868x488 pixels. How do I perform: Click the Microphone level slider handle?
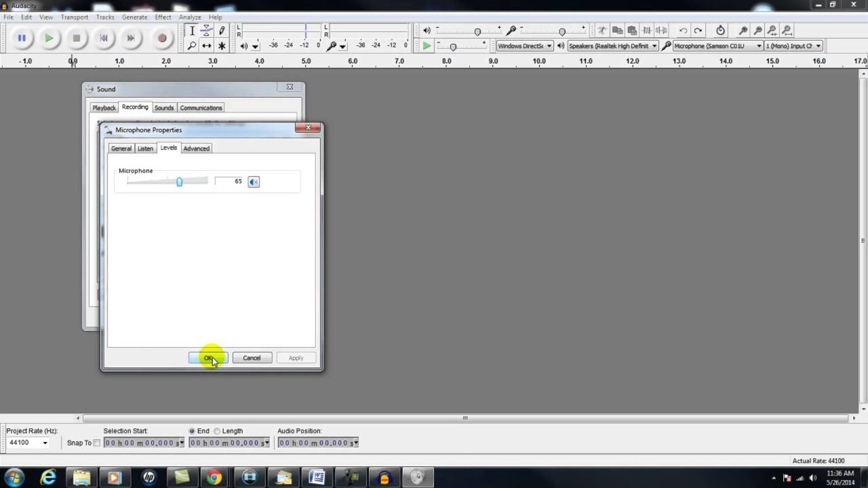click(x=179, y=182)
